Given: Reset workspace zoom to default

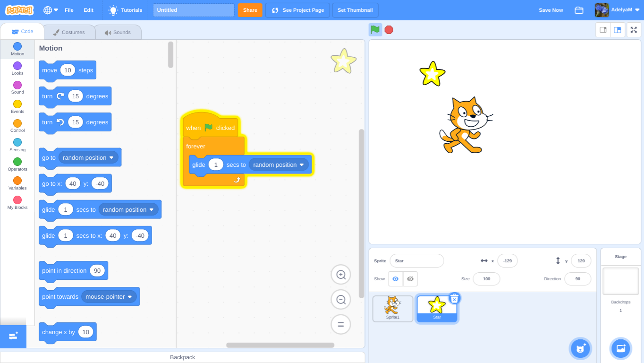Looking at the screenshot, I should [x=341, y=324].
